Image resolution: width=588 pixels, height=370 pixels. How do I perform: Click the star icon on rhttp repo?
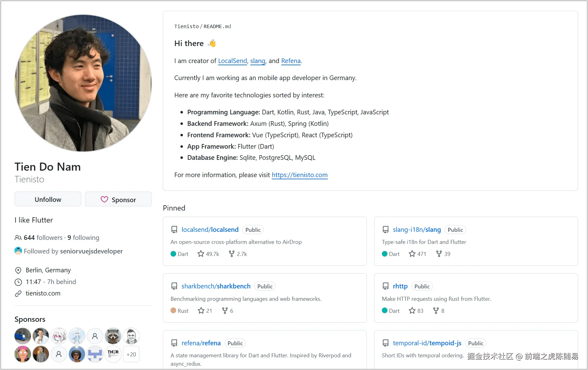coord(412,311)
